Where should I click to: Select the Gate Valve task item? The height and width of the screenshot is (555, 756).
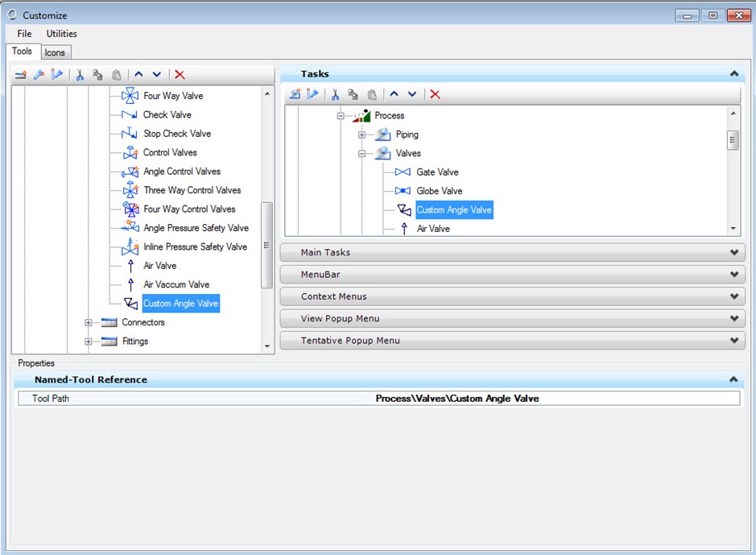coord(437,172)
